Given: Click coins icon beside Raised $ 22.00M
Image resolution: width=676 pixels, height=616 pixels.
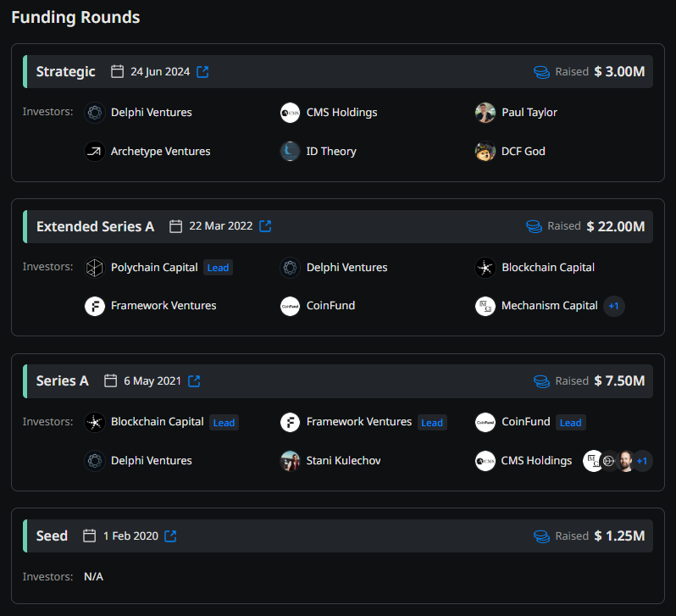Looking at the screenshot, I should coord(534,226).
